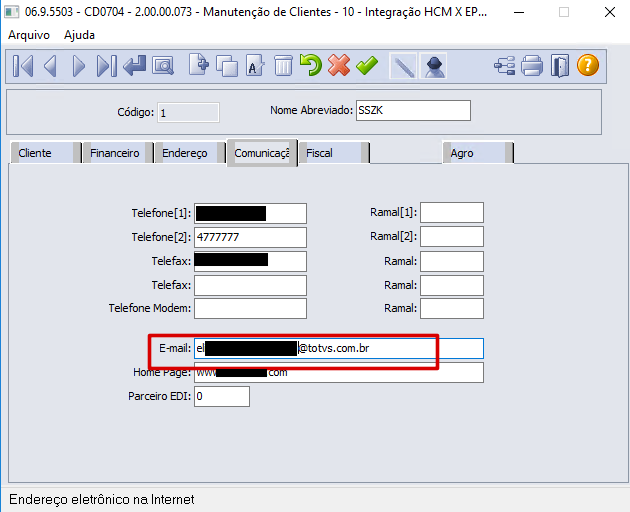Click the Ramal field beside Telefone Modem

(x=452, y=309)
